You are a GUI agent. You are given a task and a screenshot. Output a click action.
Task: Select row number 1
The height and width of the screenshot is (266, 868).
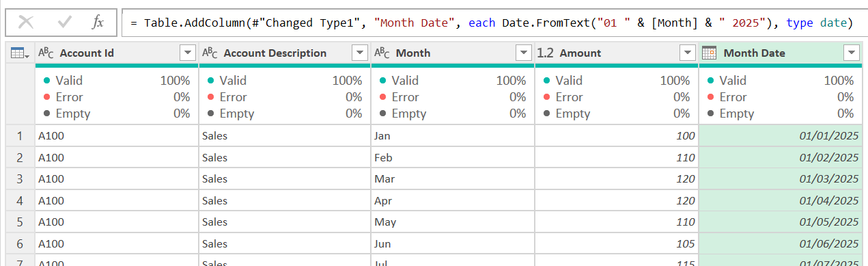(x=20, y=136)
